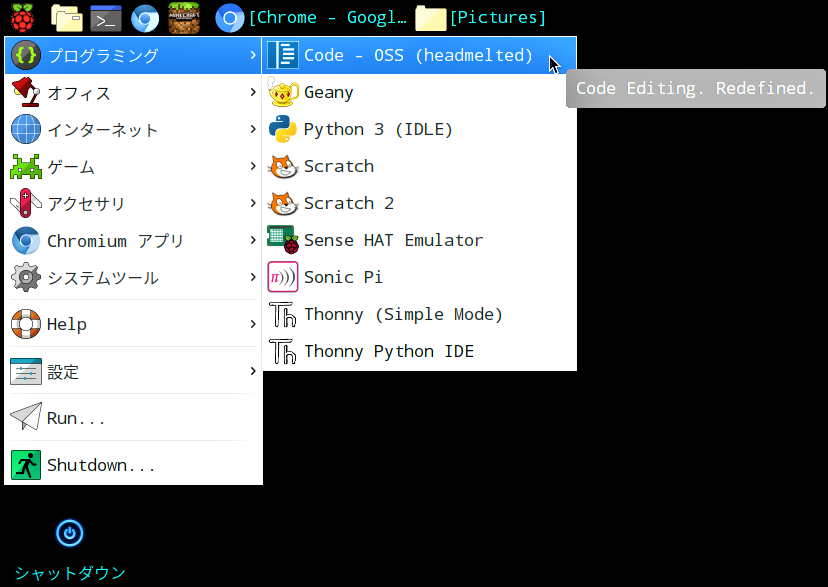
Task: Click the Geany lamp icon
Action: click(283, 92)
